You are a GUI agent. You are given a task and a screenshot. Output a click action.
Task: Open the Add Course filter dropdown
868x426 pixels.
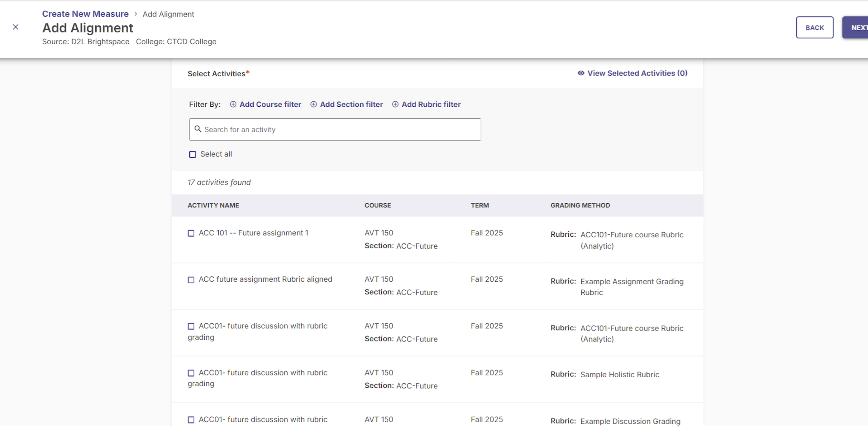270,104
